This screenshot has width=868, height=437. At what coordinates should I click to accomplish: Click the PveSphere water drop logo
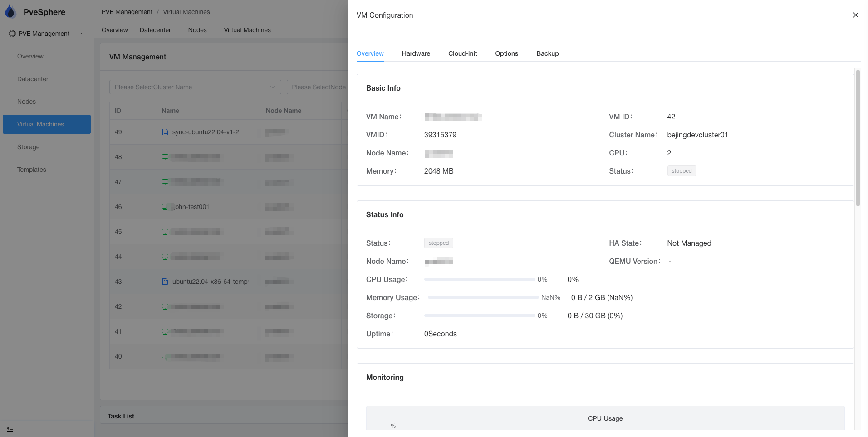point(10,12)
